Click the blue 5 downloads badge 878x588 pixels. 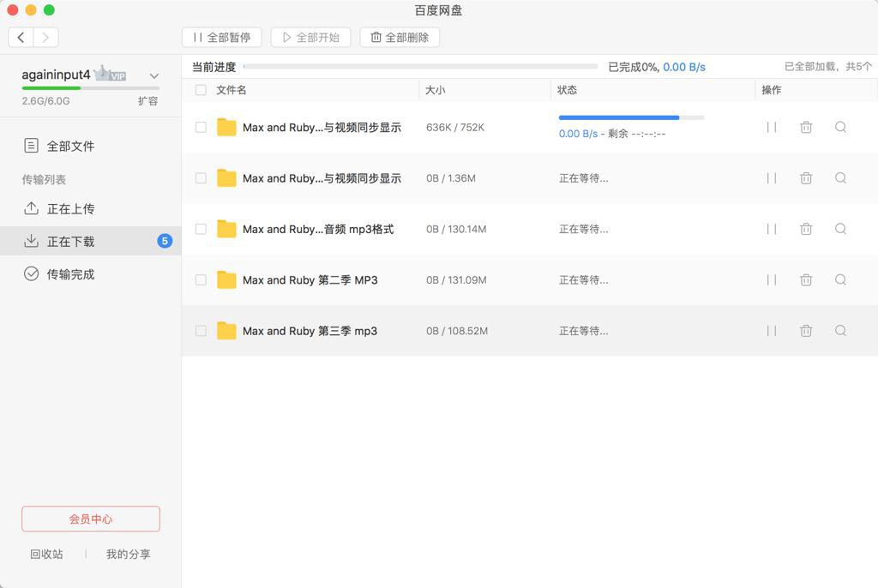(165, 241)
